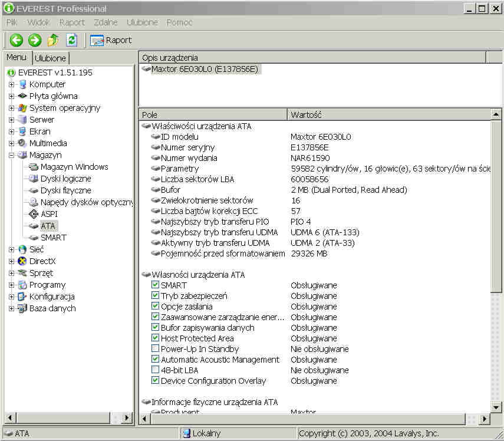Switch to the Ulubione tab
The width and height of the screenshot is (504, 441).
pyautogui.click(x=50, y=58)
